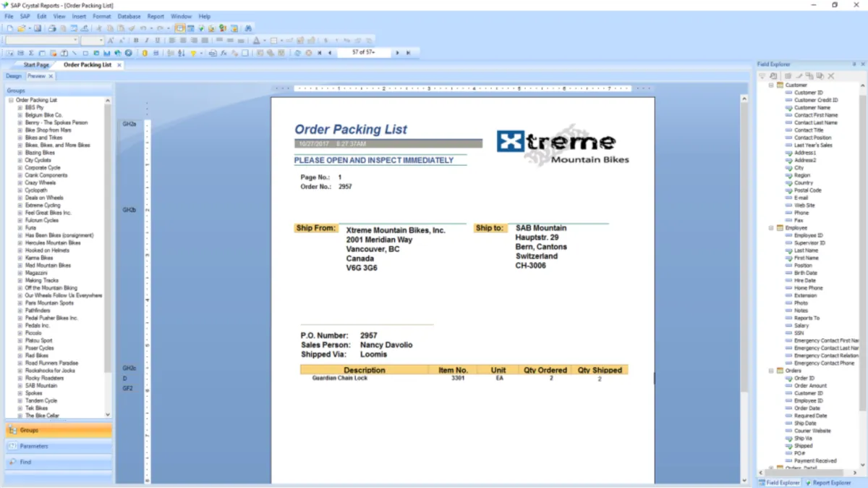Go to the previous report page
This screenshot has width=868, height=488.
(x=330, y=53)
